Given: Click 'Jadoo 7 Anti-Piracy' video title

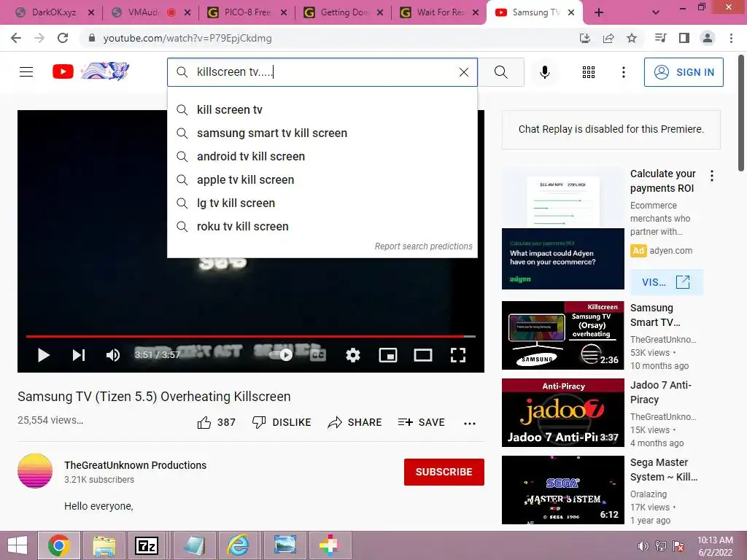Looking at the screenshot, I should (661, 392).
